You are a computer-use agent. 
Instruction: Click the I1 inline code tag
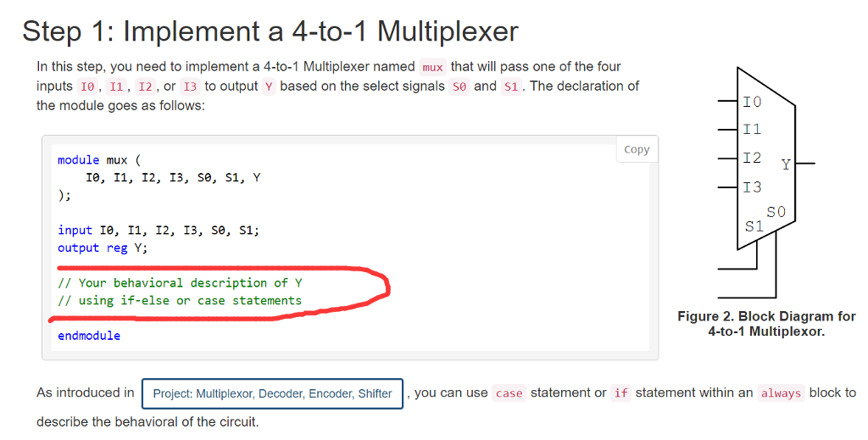click(x=116, y=86)
